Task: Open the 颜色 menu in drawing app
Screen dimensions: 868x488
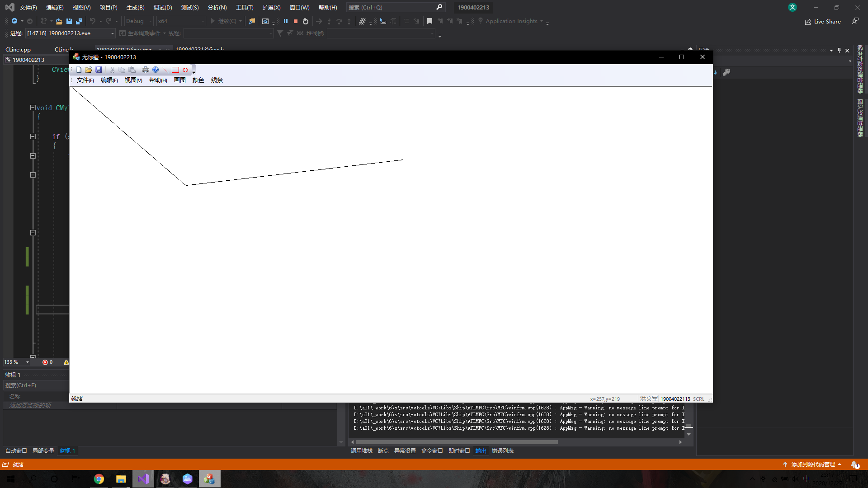Action: click(x=198, y=80)
